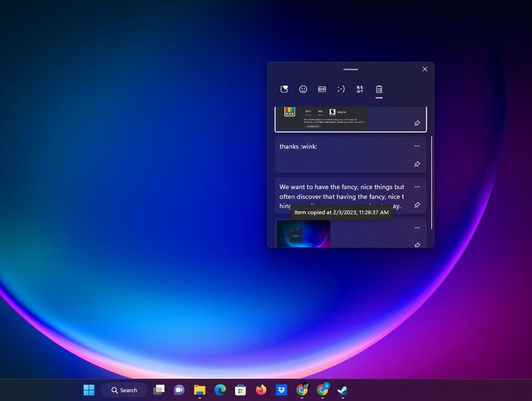Open the most recently used heart icon

pyautogui.click(x=284, y=89)
